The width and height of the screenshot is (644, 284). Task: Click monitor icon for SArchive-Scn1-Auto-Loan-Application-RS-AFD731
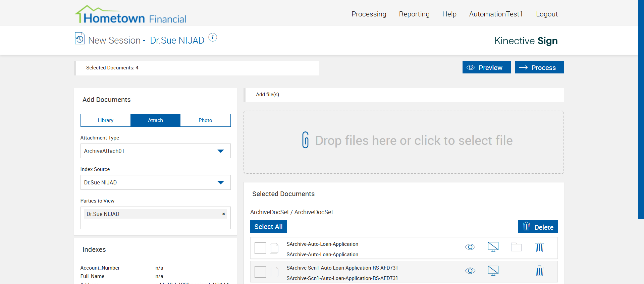pyautogui.click(x=493, y=271)
